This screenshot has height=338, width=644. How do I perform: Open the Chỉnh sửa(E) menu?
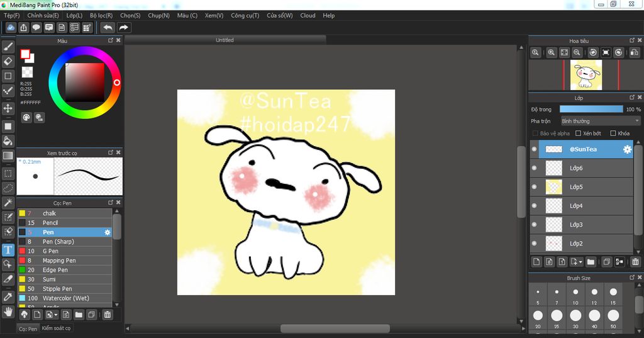[43, 16]
